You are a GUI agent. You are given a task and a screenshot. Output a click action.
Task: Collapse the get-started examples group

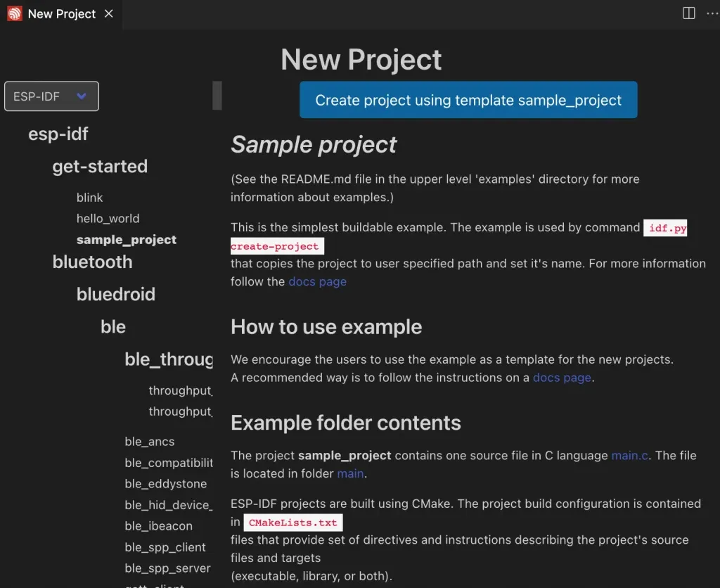[x=100, y=167]
